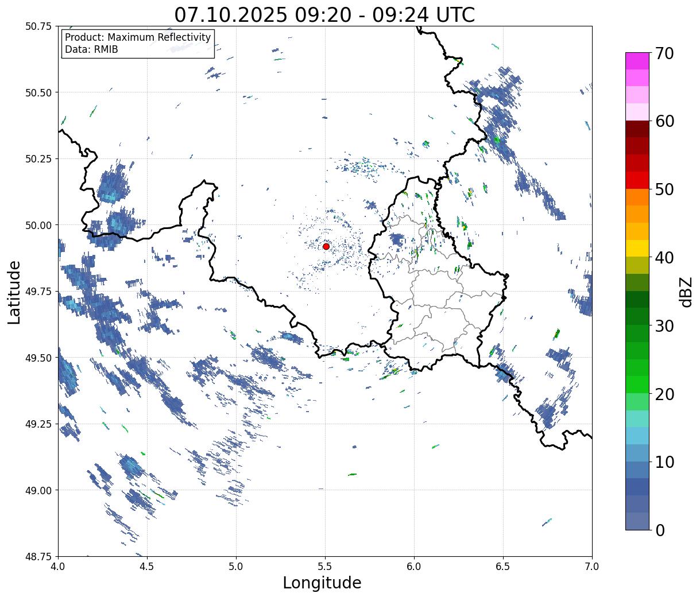Click the longitude tick label 4.0

point(58,566)
